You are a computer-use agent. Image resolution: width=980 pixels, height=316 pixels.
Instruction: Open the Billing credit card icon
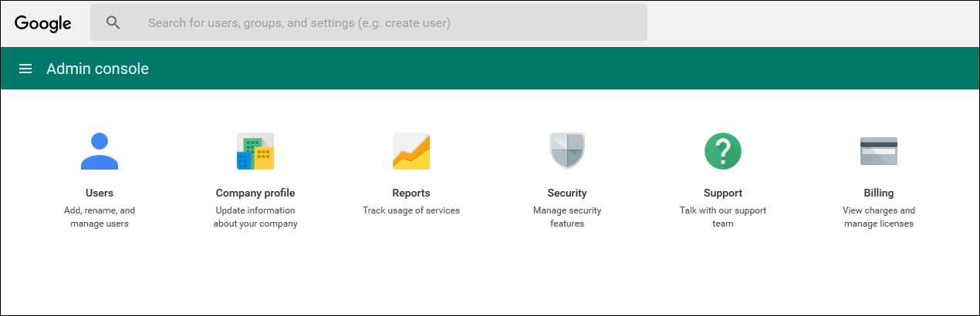[879, 151]
